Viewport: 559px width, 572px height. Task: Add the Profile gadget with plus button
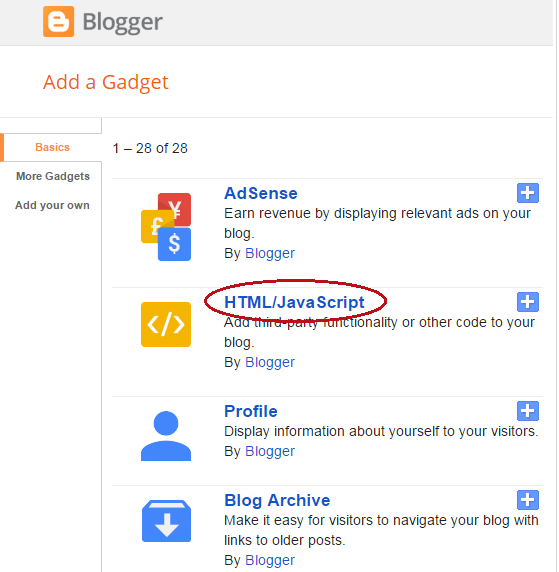pyautogui.click(x=528, y=411)
